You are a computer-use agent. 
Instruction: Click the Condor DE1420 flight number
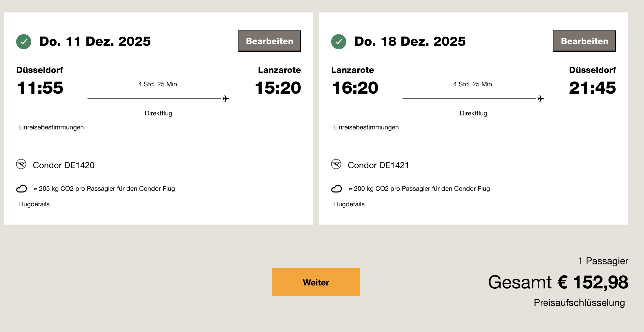coord(64,165)
